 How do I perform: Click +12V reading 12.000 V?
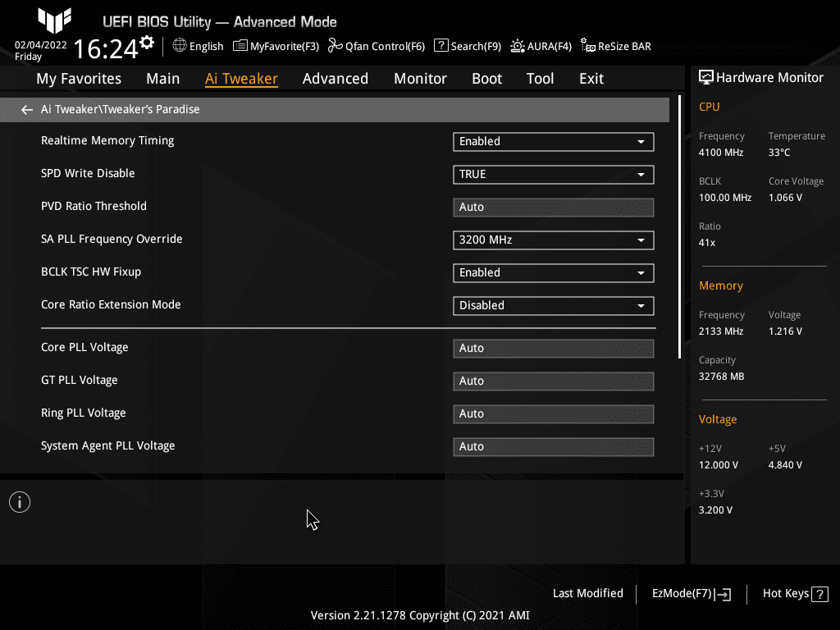[x=719, y=465]
